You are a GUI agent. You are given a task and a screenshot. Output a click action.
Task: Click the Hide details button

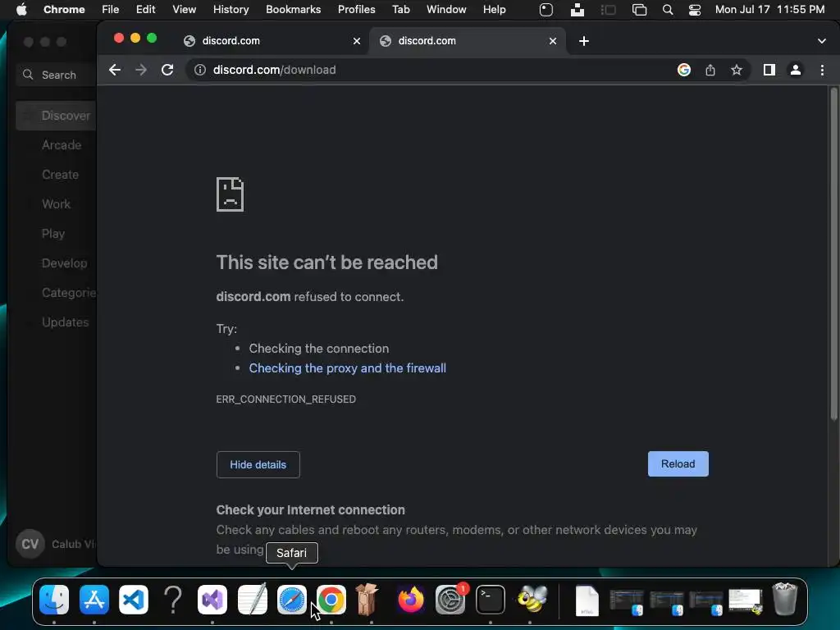[258, 464]
